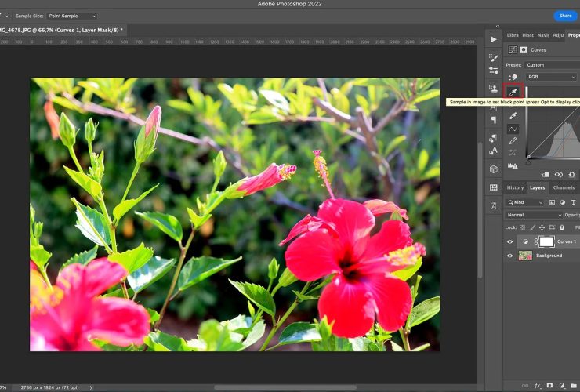The height and width of the screenshot is (392, 580).
Task: Select the white point eyedropper in Curves
Action: click(x=513, y=116)
